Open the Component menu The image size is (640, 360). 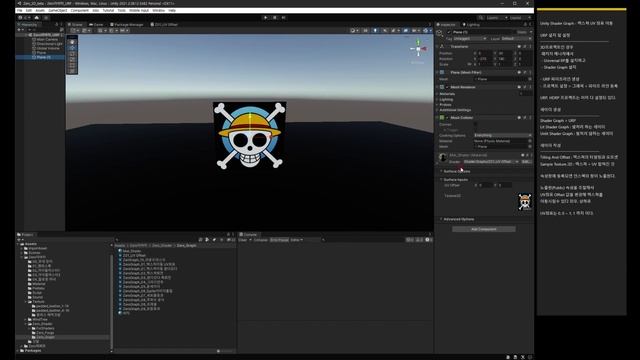click(80, 10)
